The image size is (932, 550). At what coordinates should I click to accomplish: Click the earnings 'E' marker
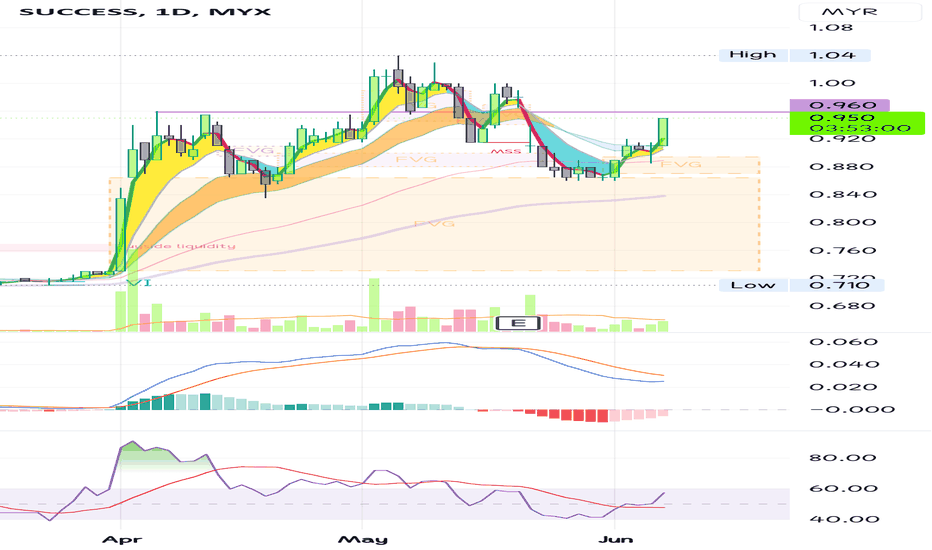coord(518,323)
